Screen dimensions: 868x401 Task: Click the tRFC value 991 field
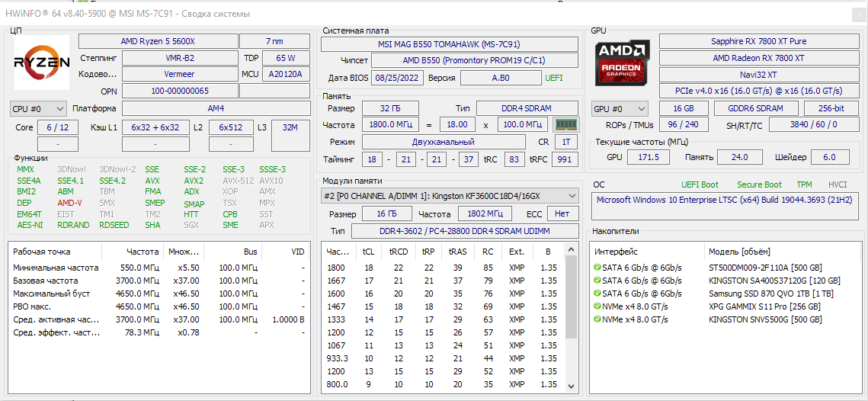564,159
